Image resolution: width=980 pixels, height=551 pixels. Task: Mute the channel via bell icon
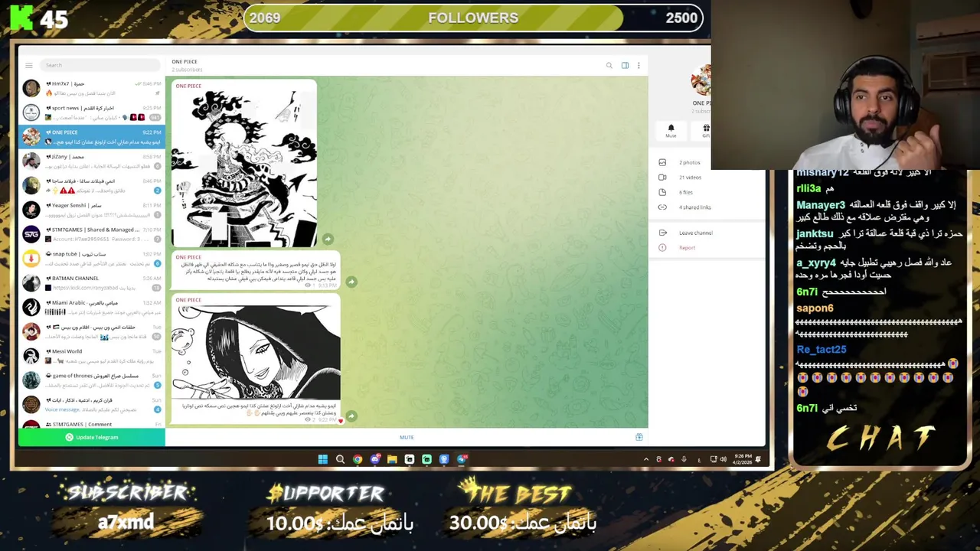click(x=671, y=131)
